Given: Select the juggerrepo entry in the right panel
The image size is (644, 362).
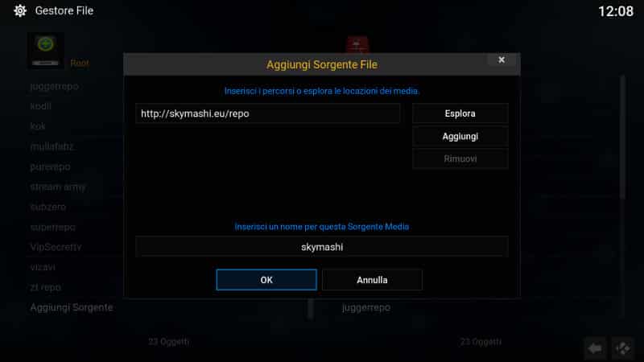Looking at the screenshot, I should [366, 307].
